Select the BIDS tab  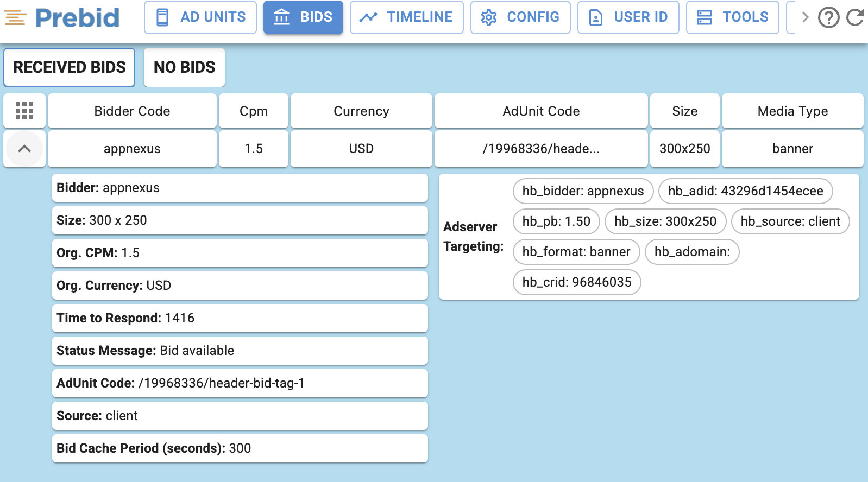point(303,17)
